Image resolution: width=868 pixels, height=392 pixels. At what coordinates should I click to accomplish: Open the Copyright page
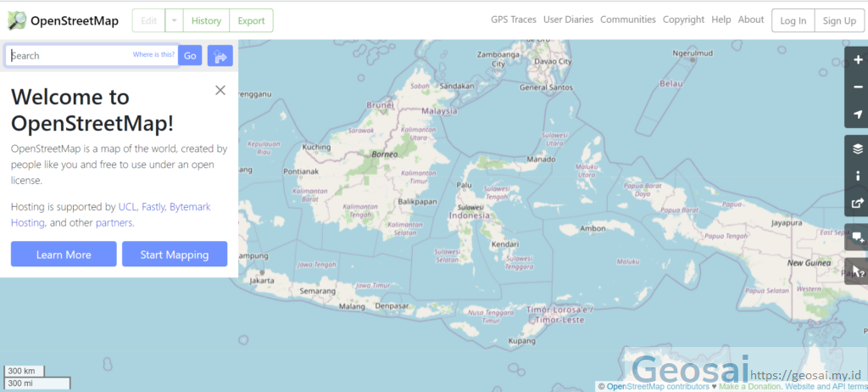click(683, 20)
